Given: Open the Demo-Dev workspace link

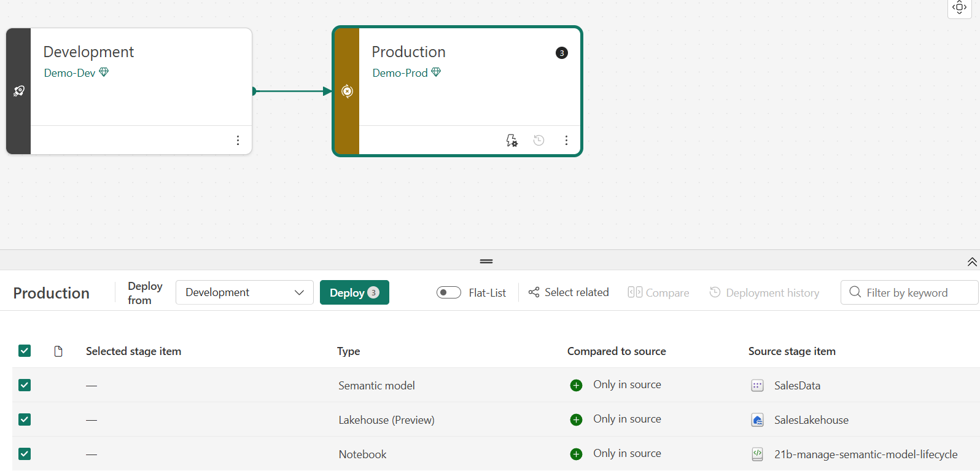Looking at the screenshot, I should point(69,72).
